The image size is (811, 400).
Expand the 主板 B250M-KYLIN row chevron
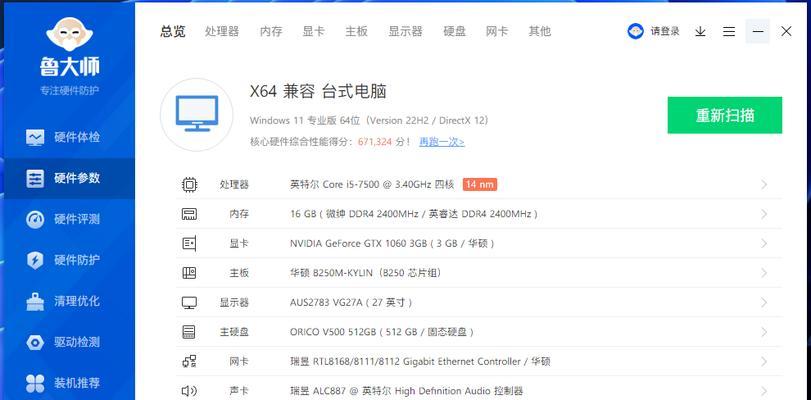click(x=764, y=273)
